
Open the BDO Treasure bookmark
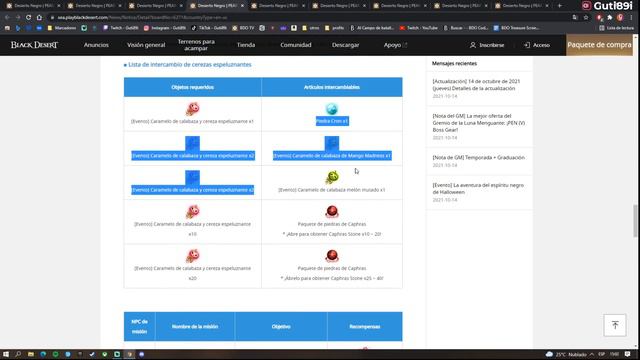(516, 28)
